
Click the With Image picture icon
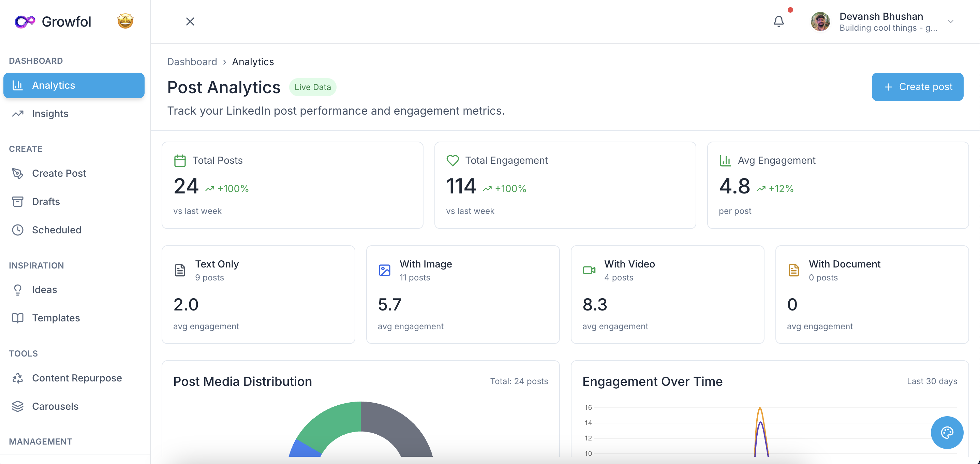[385, 270]
